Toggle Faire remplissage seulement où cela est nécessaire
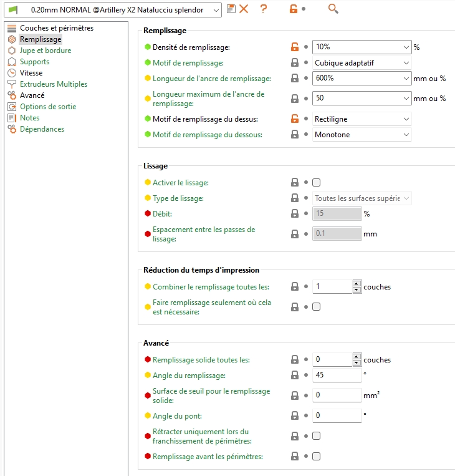 [317, 307]
